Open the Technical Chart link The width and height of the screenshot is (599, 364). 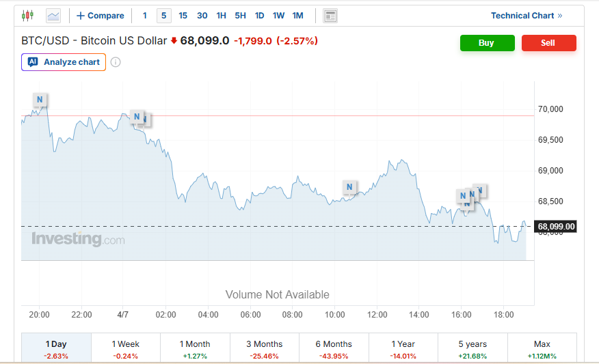pyautogui.click(x=526, y=16)
